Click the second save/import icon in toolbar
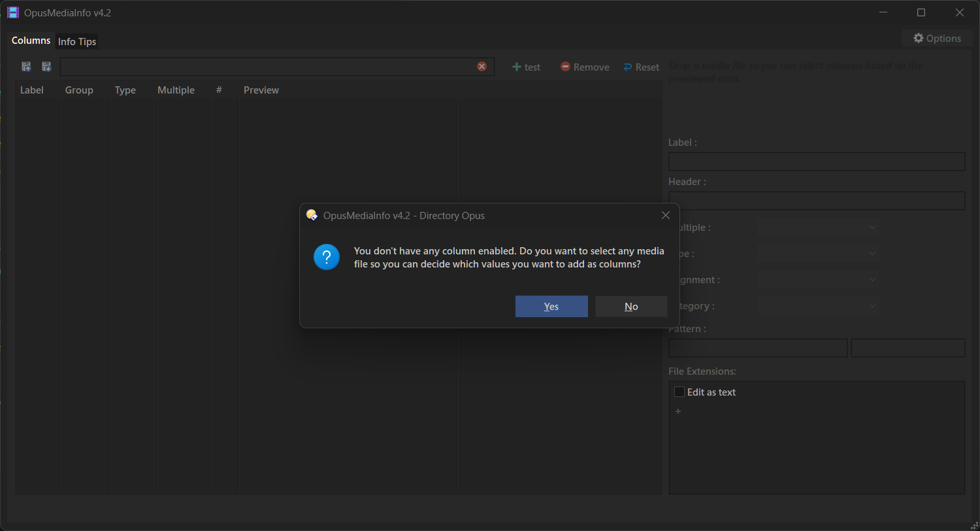 pyautogui.click(x=46, y=67)
